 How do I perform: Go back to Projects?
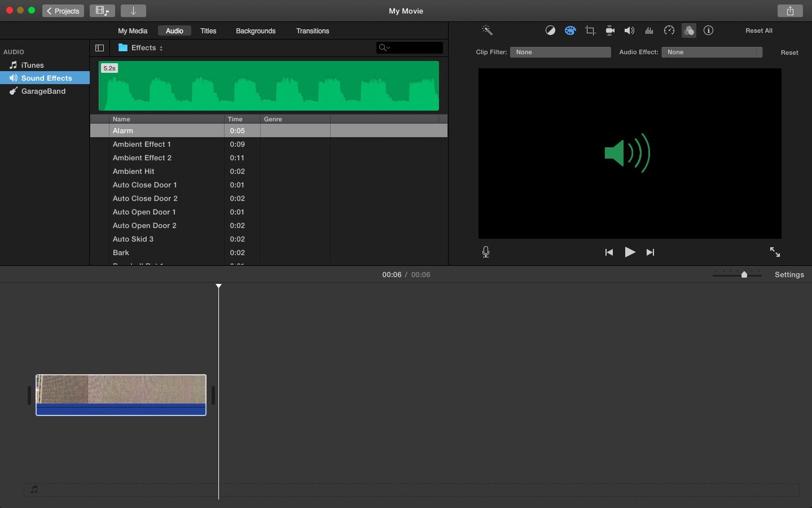tap(63, 11)
